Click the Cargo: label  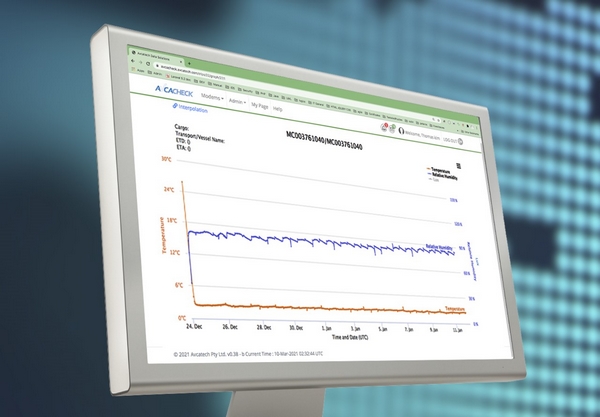[x=181, y=127]
